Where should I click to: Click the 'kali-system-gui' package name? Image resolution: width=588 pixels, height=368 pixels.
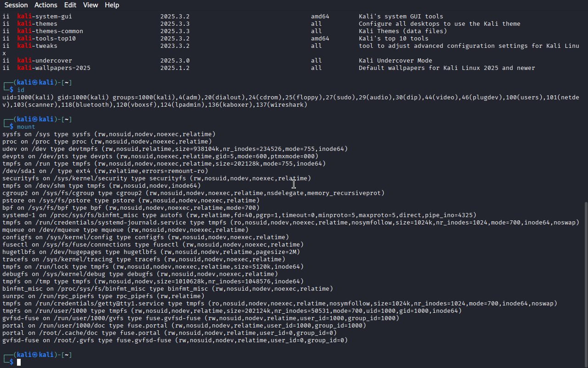(45, 17)
